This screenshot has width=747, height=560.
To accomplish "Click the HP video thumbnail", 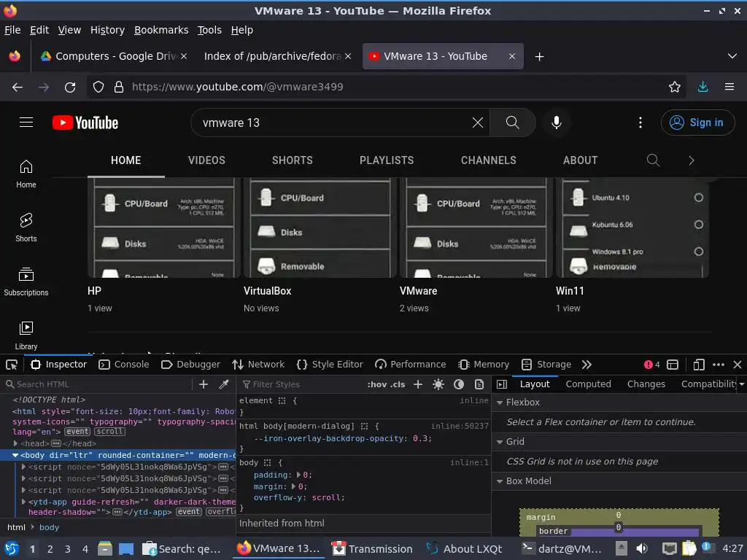I will (x=164, y=227).
